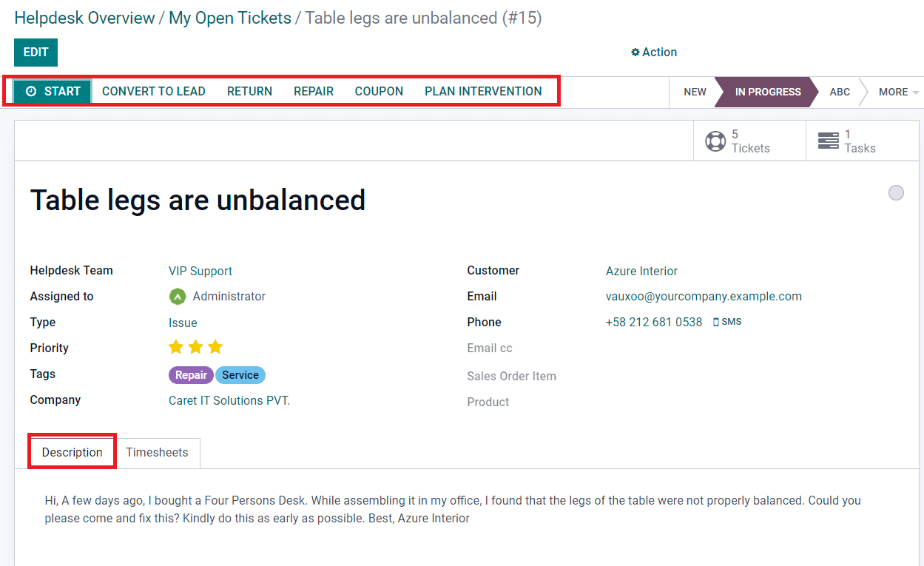Go to My Open Tickets breadcrumb
This screenshot has width=924, height=566.
coord(230,18)
